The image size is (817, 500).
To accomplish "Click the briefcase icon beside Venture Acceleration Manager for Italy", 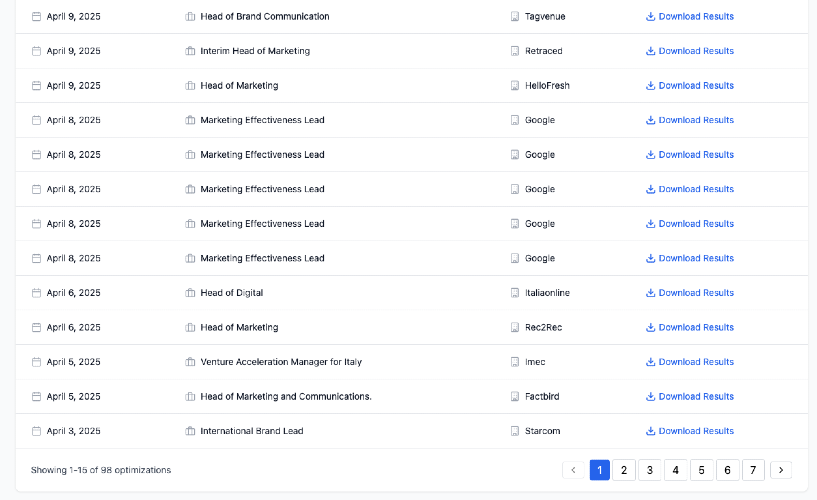I will (190, 362).
